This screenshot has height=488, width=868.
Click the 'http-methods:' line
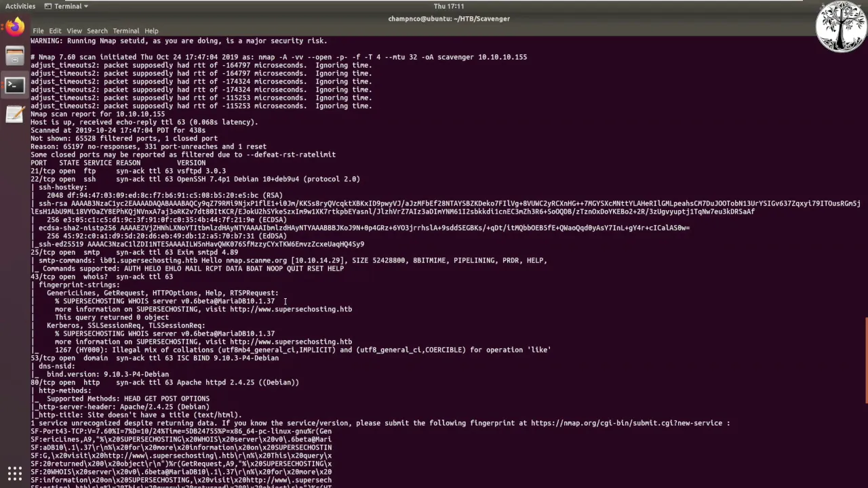(x=61, y=390)
